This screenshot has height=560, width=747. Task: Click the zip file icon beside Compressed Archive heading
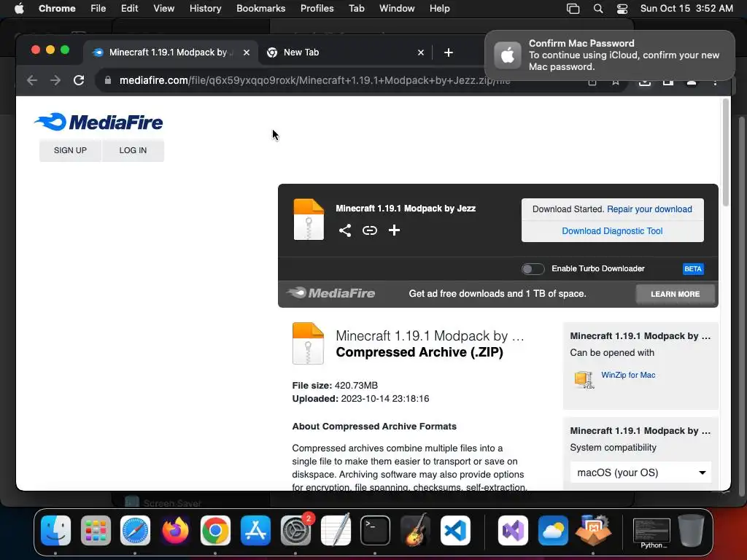click(x=308, y=343)
